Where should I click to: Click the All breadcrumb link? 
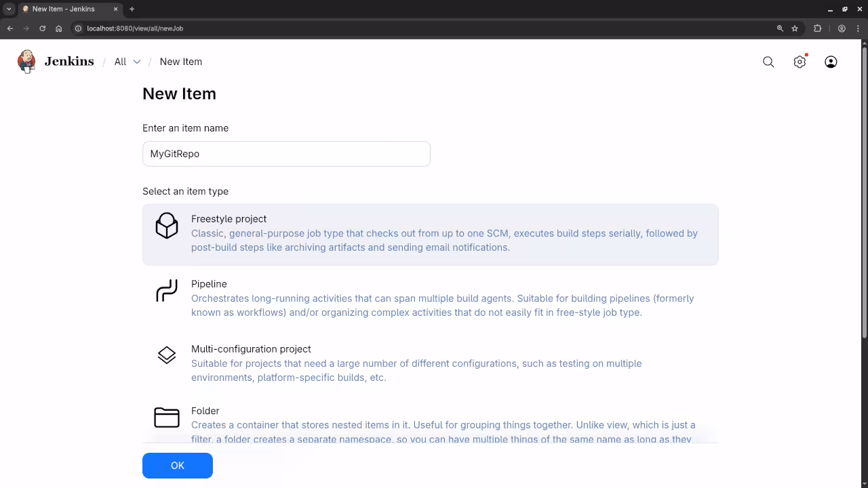(x=120, y=62)
